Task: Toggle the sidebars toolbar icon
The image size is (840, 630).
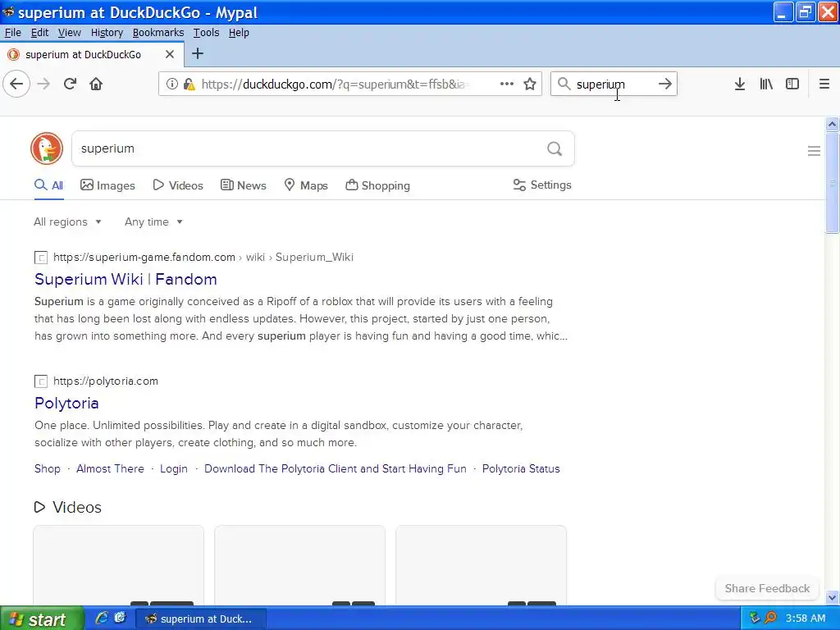Action: (792, 84)
